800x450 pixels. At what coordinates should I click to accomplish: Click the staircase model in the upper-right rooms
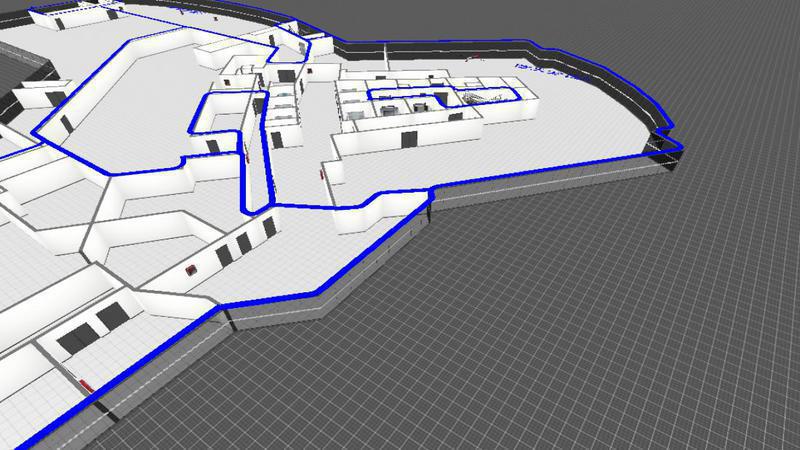point(478,96)
